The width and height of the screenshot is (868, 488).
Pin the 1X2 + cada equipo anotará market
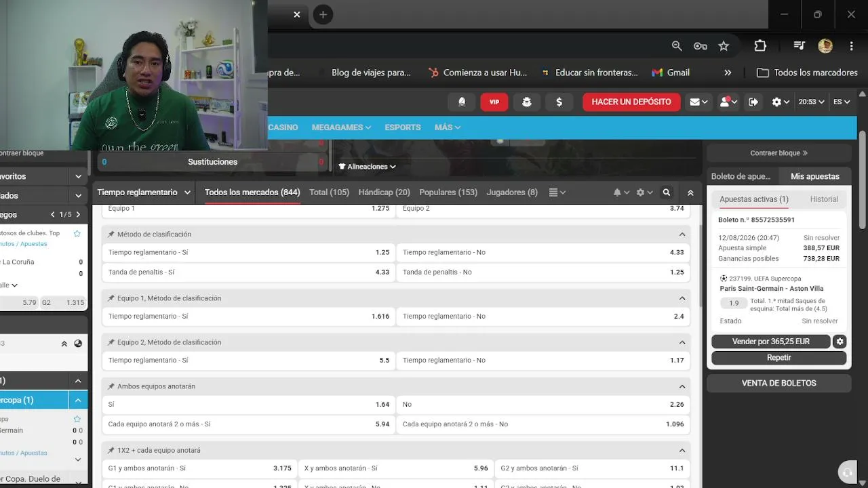click(x=111, y=450)
